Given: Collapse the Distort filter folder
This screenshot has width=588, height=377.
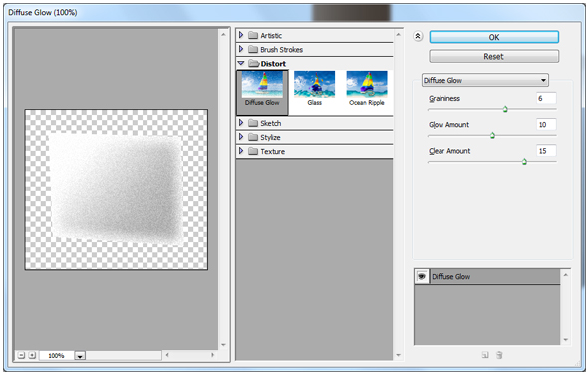Looking at the screenshot, I should click(241, 63).
